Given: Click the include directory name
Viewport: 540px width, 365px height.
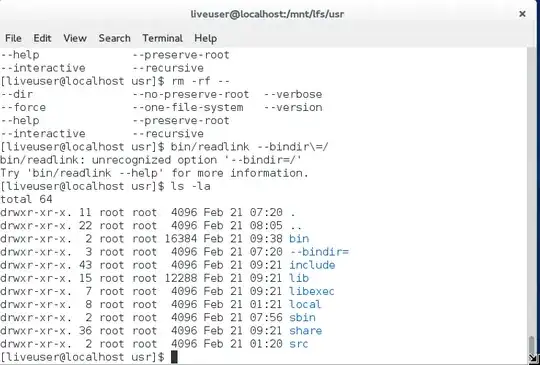Looking at the screenshot, I should pos(312,265).
